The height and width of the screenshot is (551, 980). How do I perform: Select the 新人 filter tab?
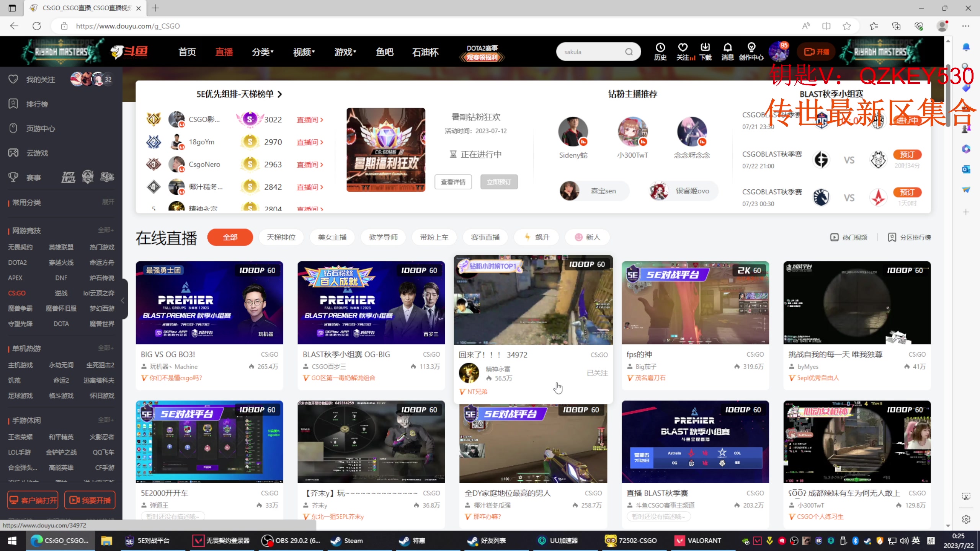click(587, 237)
